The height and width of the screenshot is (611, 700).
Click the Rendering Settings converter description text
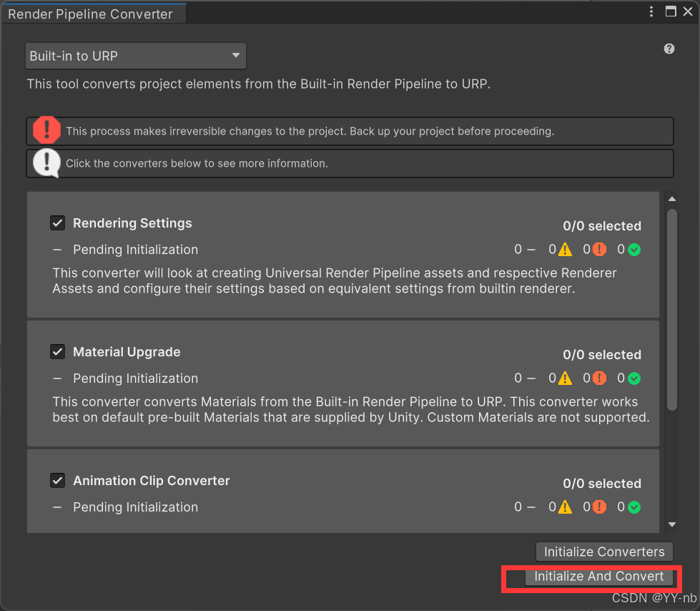[x=335, y=280]
